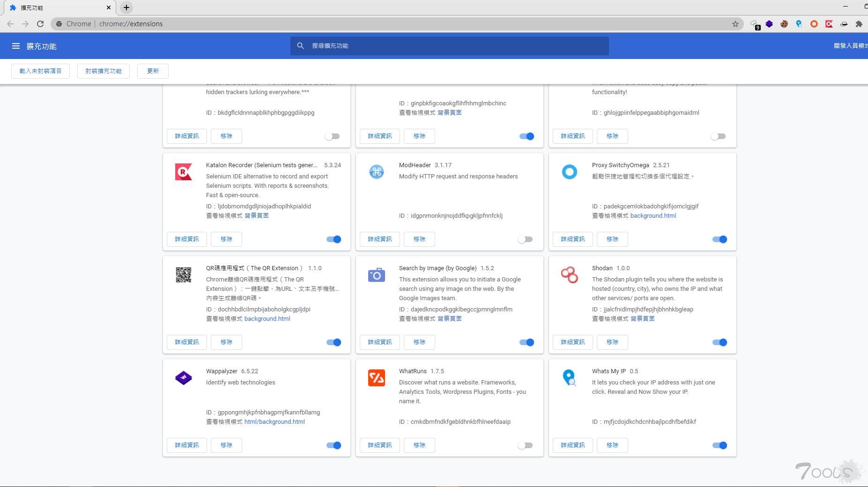Click 更新 button

153,71
